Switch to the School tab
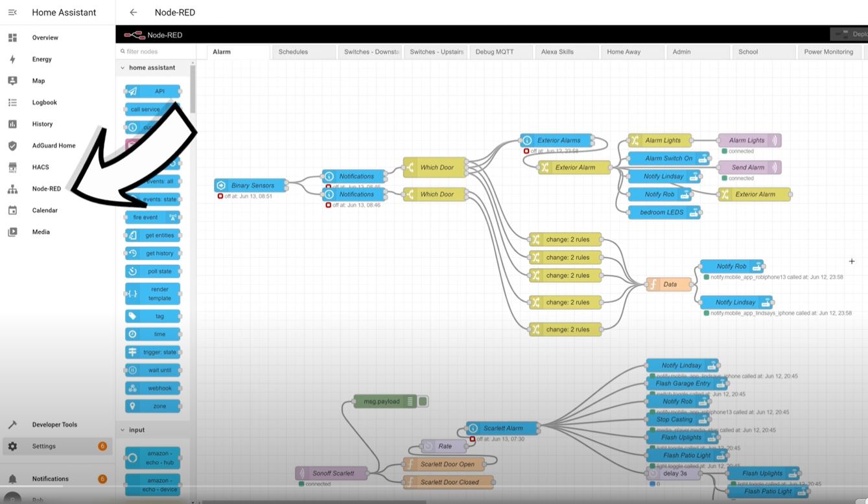The width and height of the screenshot is (868, 504). [x=764, y=52]
